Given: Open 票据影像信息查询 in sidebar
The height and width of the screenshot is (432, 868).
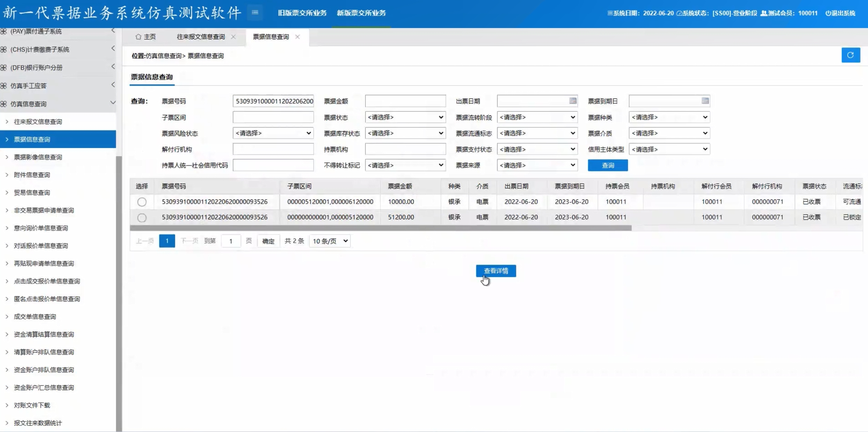Looking at the screenshot, I should click(38, 157).
